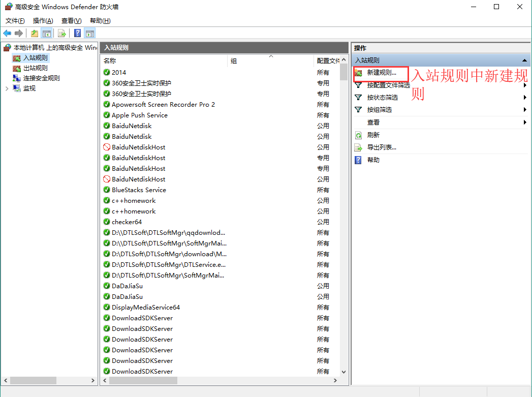Click 按状态筛选 action text

383,98
